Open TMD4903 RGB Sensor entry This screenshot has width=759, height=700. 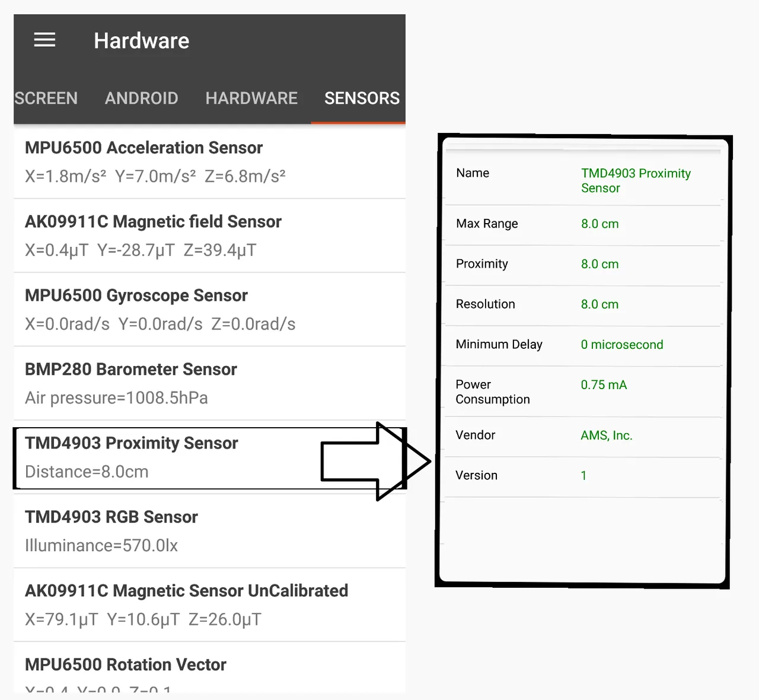click(209, 531)
